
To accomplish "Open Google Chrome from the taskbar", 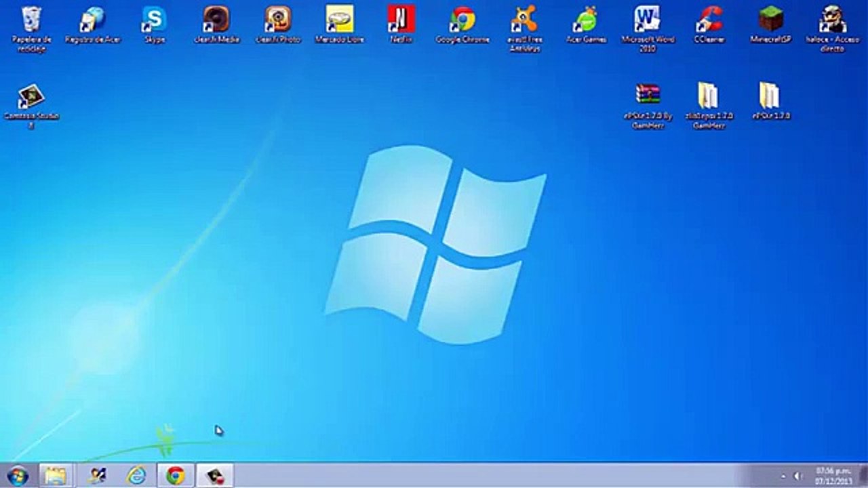I will coord(176,476).
